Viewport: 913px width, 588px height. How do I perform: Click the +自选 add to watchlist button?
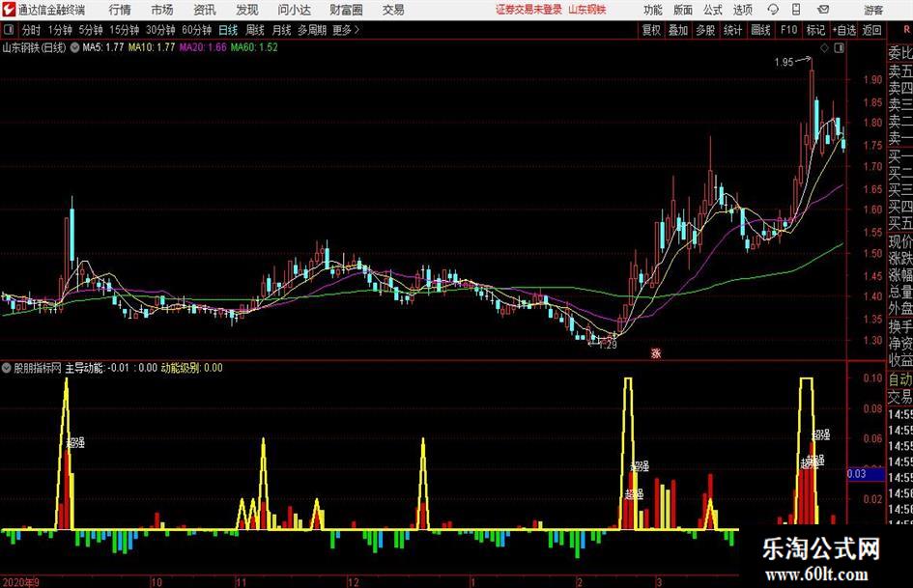click(844, 30)
